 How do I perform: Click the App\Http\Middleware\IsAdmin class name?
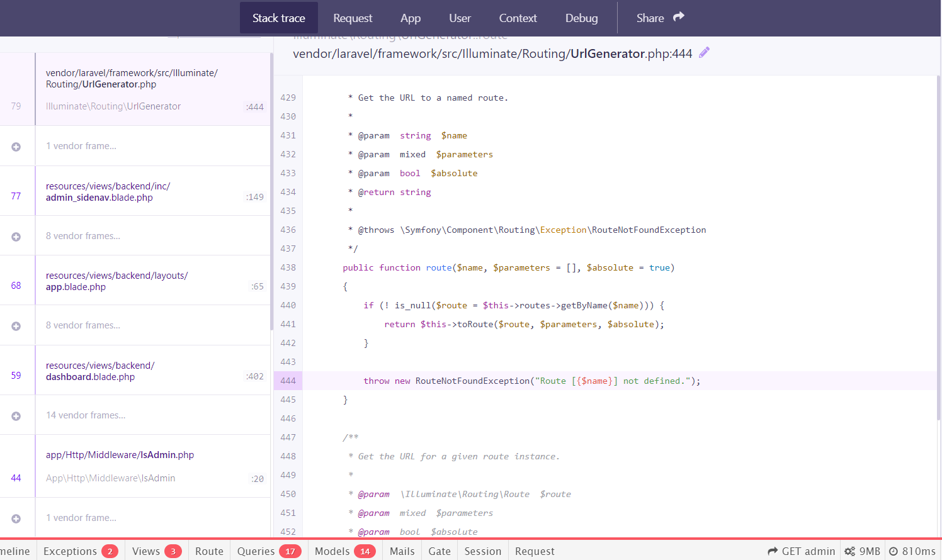tap(110, 478)
